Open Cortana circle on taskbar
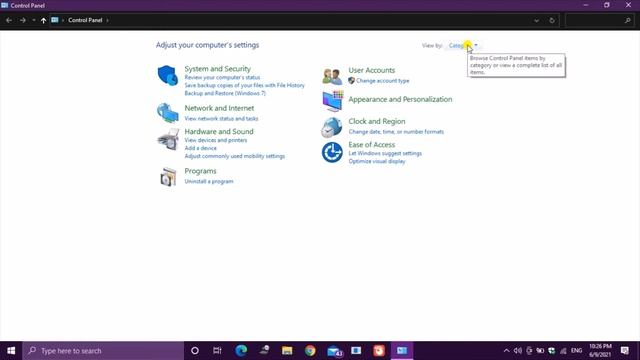The width and height of the screenshot is (640, 360). click(x=195, y=351)
